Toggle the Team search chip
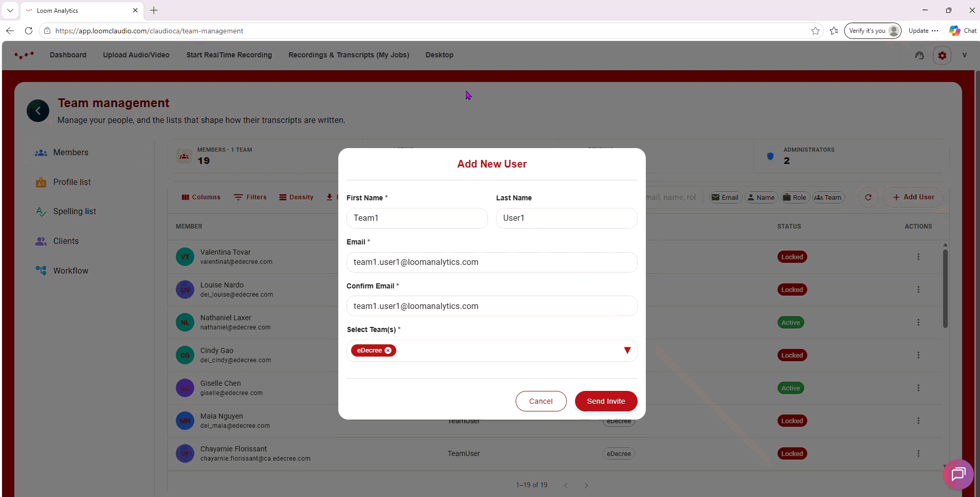This screenshot has height=497, width=980. [828, 197]
